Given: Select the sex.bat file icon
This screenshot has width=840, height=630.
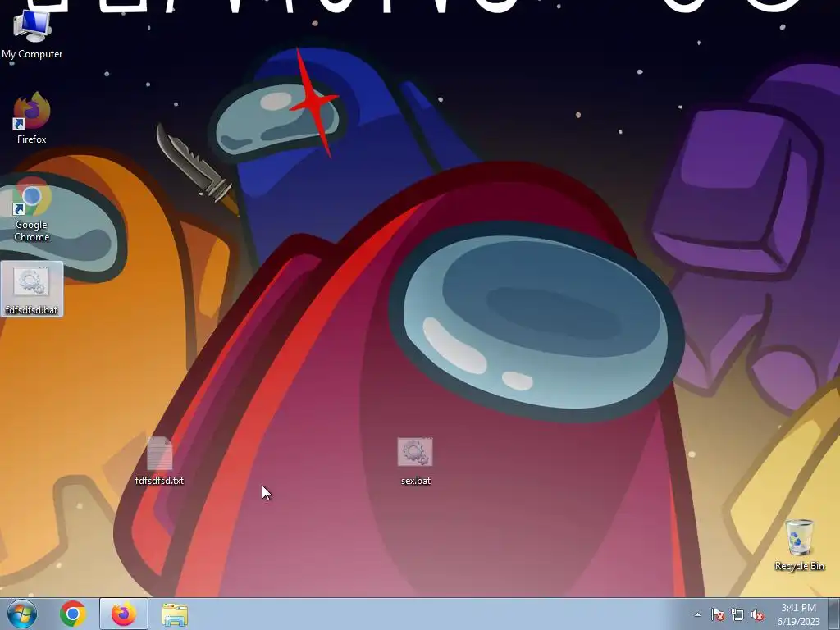Looking at the screenshot, I should (416, 461).
